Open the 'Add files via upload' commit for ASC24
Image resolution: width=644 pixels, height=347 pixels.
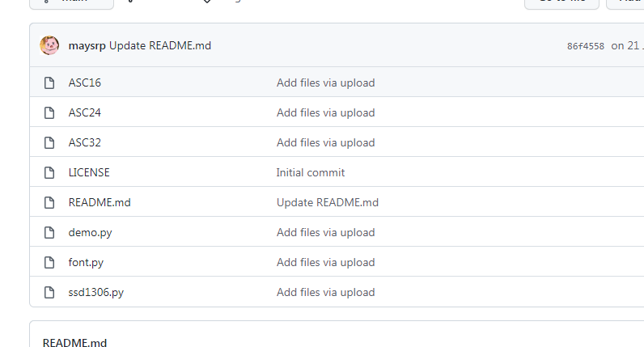point(325,112)
